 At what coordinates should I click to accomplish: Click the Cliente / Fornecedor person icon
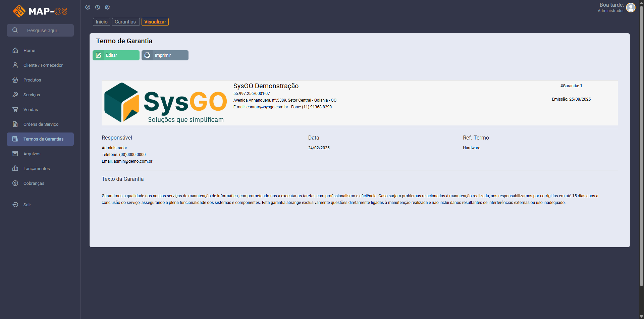15,65
